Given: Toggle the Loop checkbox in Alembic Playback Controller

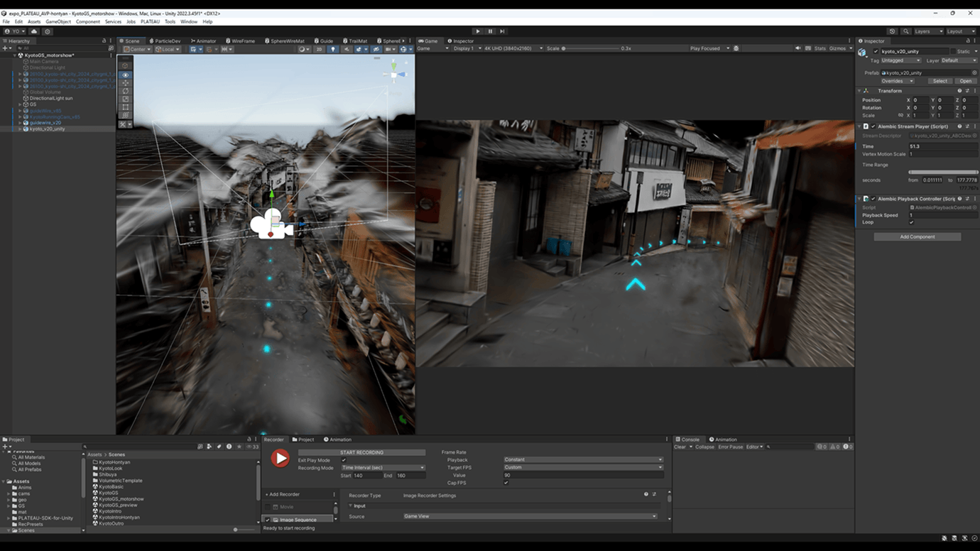Looking at the screenshot, I should (x=912, y=222).
